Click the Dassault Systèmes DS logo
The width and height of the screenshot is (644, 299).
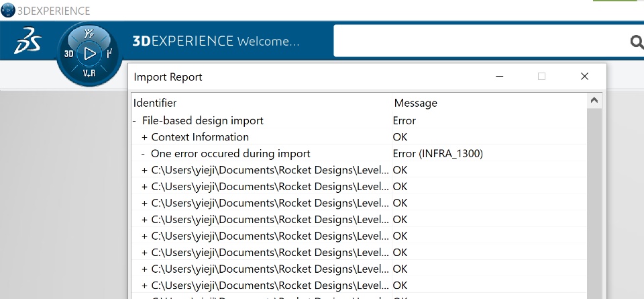(28, 42)
